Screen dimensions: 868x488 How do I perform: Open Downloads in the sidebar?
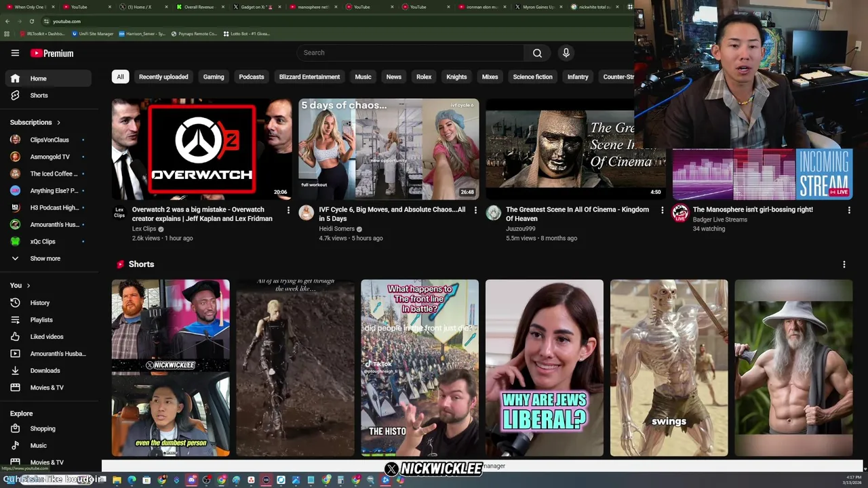[x=47, y=371]
